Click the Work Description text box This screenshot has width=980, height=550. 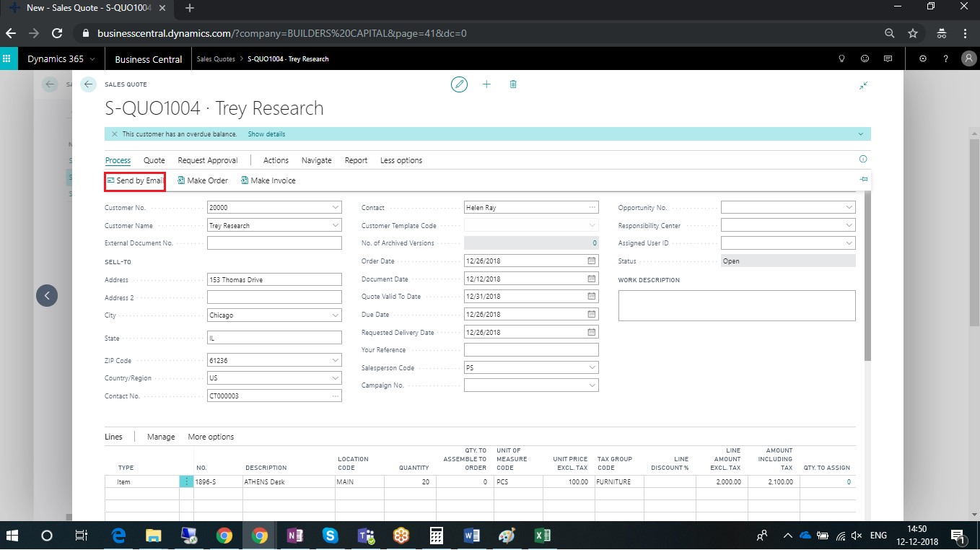click(x=737, y=305)
